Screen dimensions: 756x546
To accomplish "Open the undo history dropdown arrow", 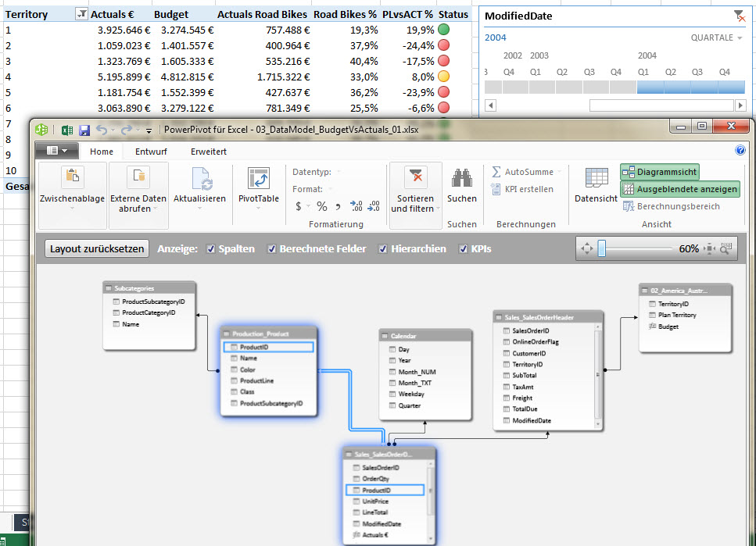I will [x=113, y=130].
